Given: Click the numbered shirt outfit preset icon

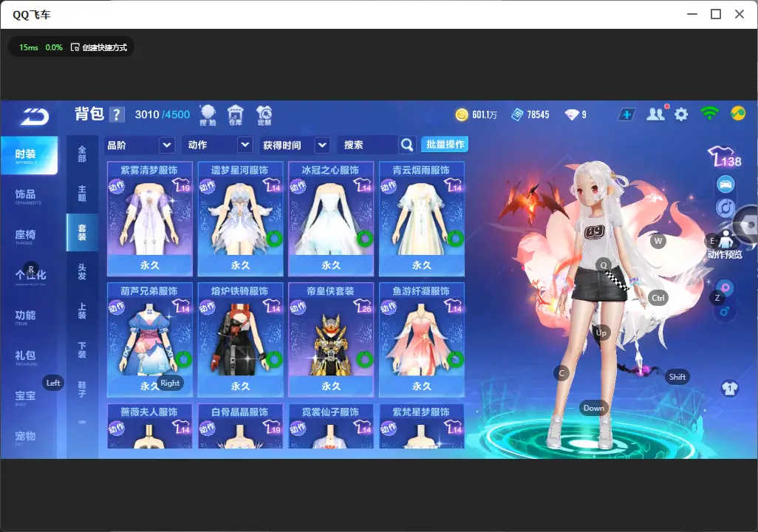Looking at the screenshot, I should [730, 389].
